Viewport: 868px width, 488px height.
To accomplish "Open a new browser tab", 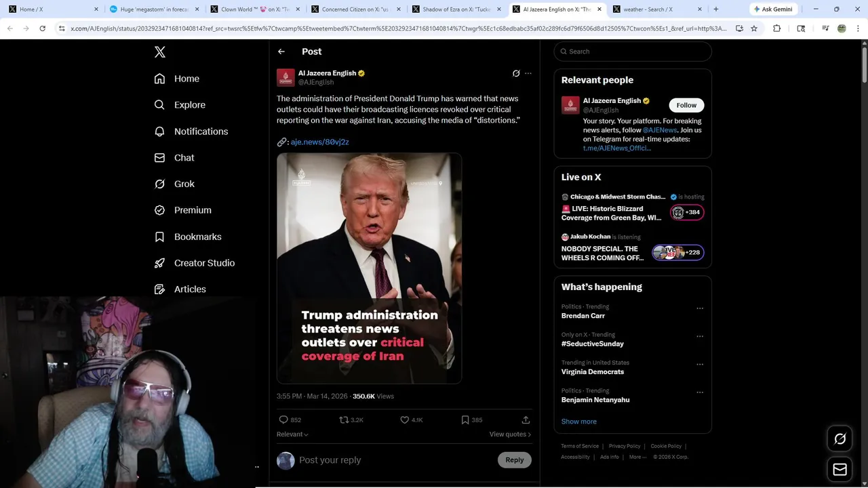I will [715, 9].
